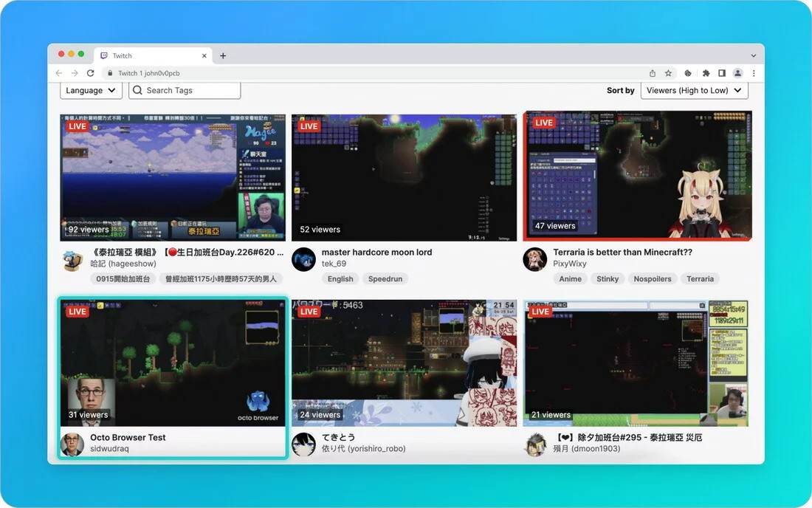Expand the tab search chevron
812x508 pixels.
[x=754, y=55]
